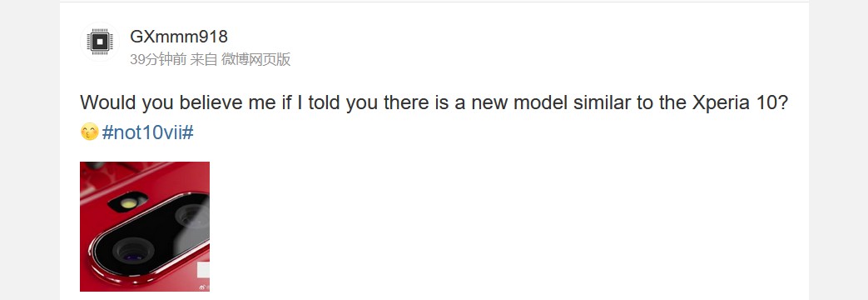Click the kissing face emoji
This screenshot has height=300, width=868.
click(x=89, y=132)
